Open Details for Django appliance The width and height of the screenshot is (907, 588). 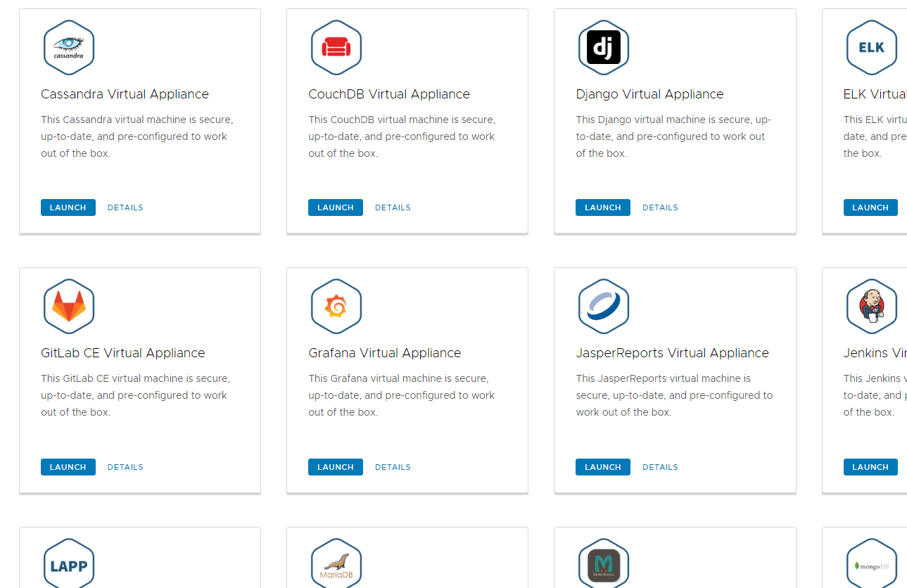660,207
